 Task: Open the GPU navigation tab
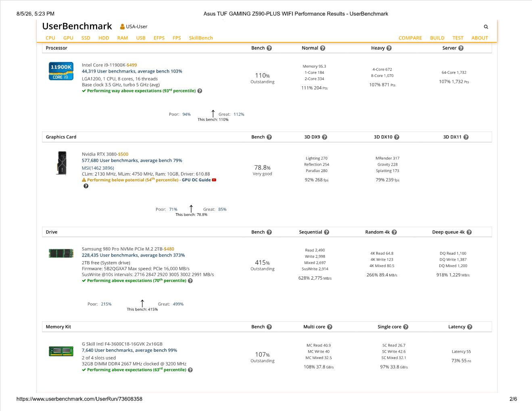pyautogui.click(x=68, y=38)
